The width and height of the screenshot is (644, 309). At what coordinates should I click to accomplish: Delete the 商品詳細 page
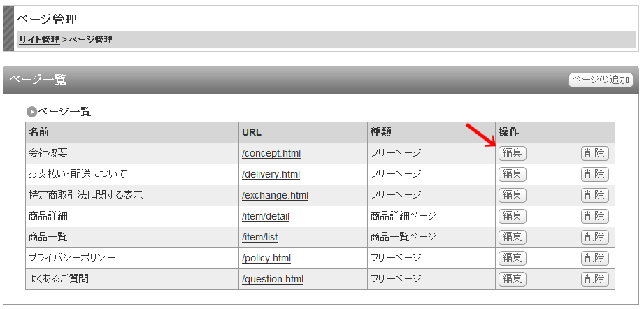tap(595, 216)
